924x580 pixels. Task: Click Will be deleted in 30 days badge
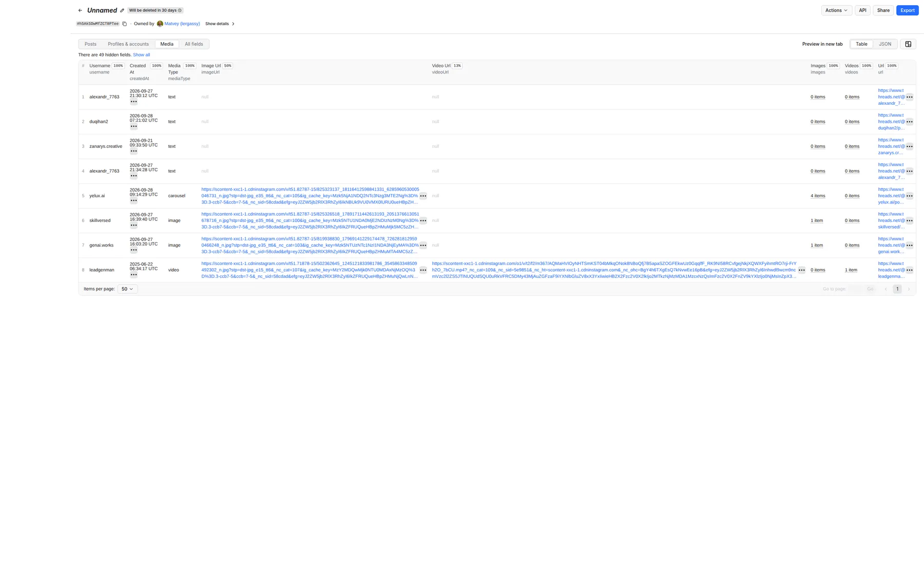[x=155, y=10]
